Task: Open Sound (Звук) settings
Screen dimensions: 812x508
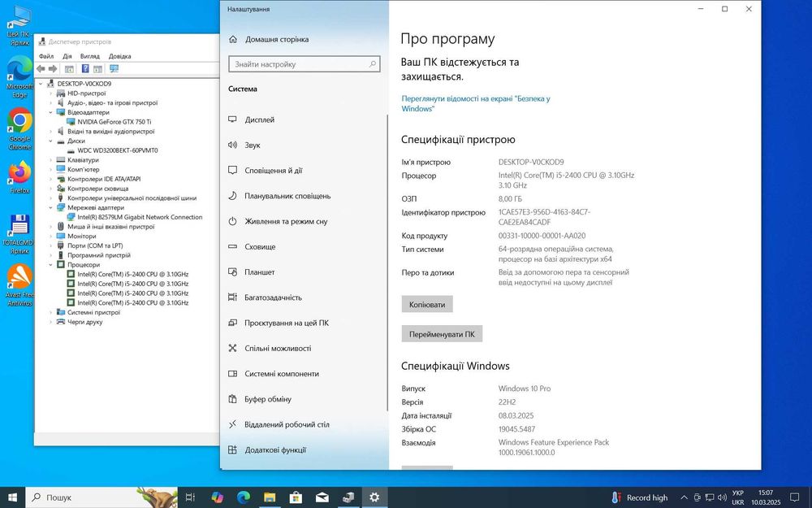Action: tap(304, 145)
